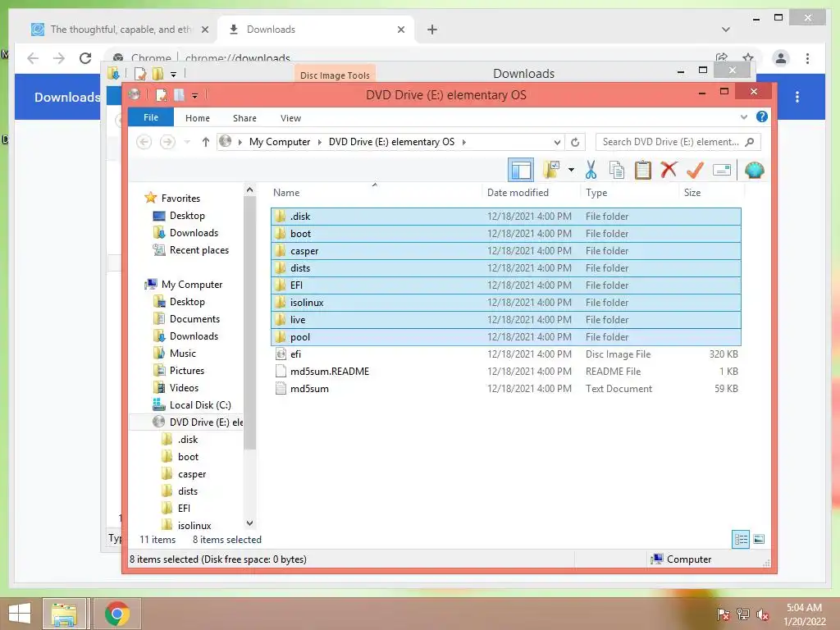840x630 pixels.
Task: Reload the Chrome downloads page
Action: [85, 58]
